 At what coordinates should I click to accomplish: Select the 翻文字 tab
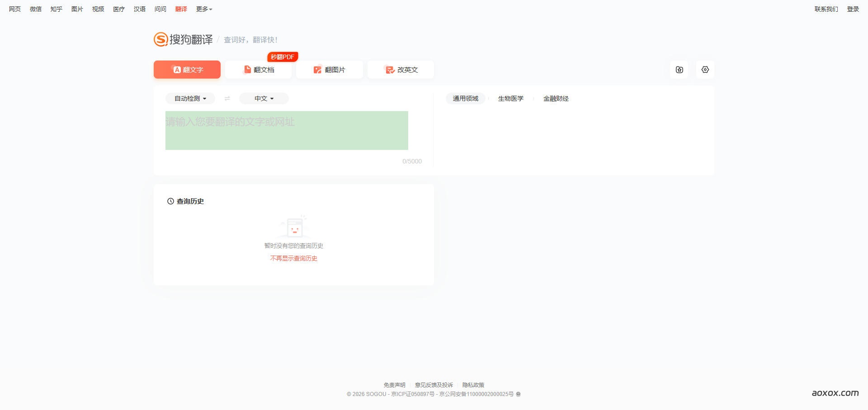(x=187, y=70)
